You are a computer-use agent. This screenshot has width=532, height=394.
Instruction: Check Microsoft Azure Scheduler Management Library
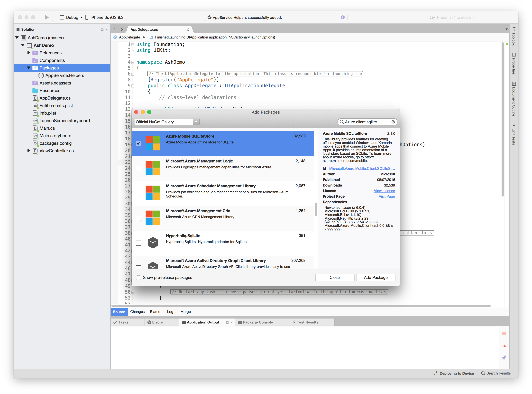[138, 193]
